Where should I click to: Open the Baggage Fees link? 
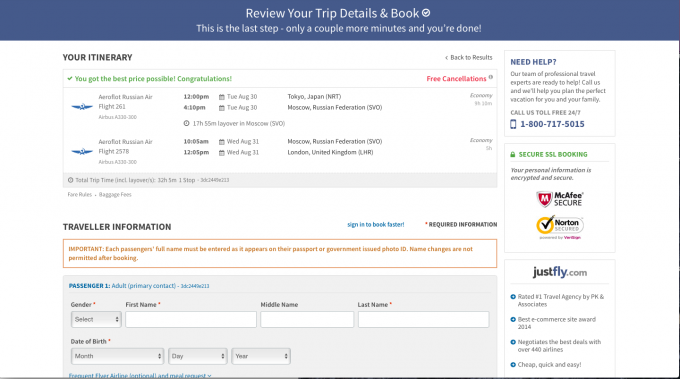(115, 195)
